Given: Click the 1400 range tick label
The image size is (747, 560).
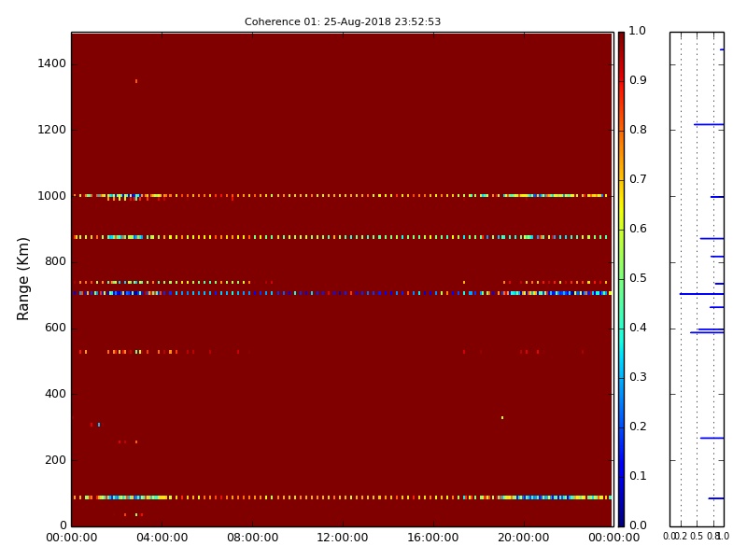Looking at the screenshot, I should (x=52, y=63).
